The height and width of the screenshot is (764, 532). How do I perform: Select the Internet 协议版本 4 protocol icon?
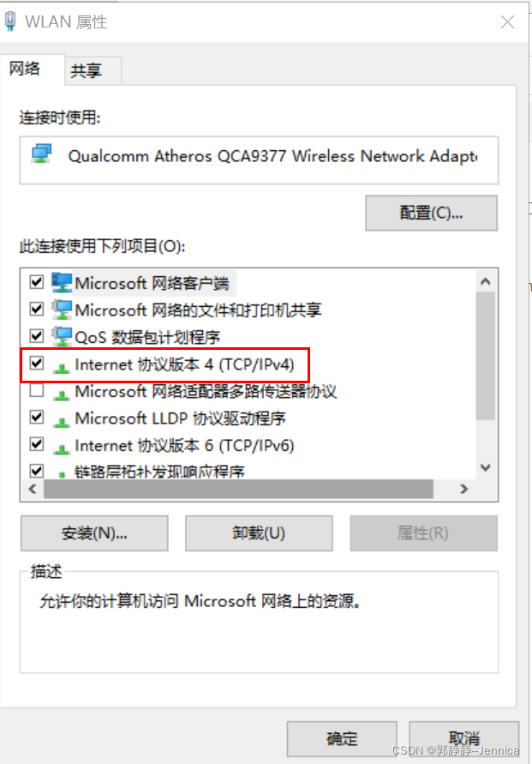[x=62, y=366]
